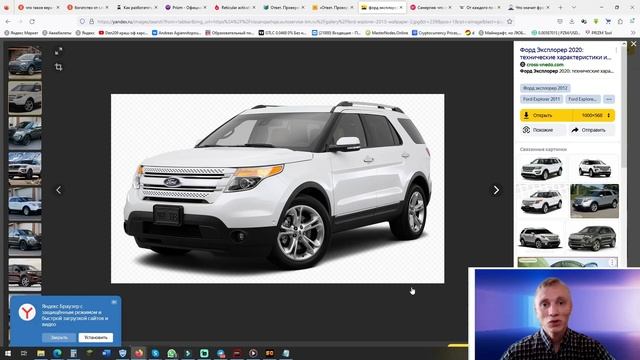Open the Cryptocurrency Prices bookmark
The height and width of the screenshot is (360, 640).
(x=436, y=33)
